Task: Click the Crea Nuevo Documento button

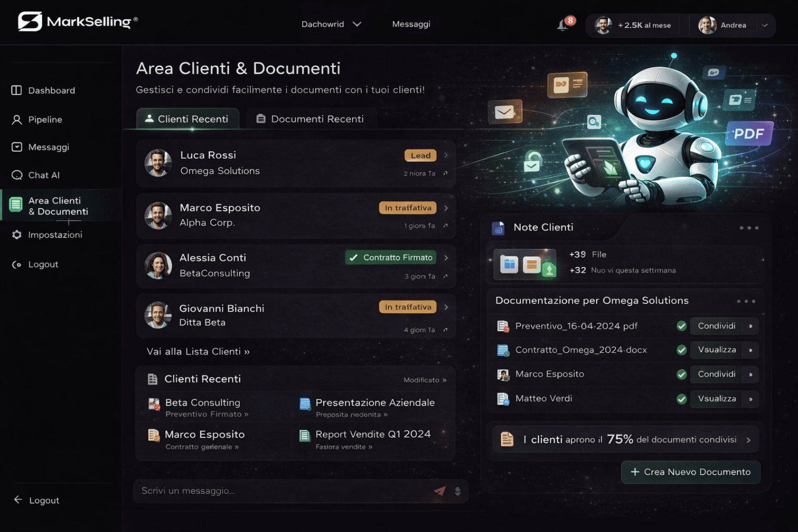Action: point(690,472)
